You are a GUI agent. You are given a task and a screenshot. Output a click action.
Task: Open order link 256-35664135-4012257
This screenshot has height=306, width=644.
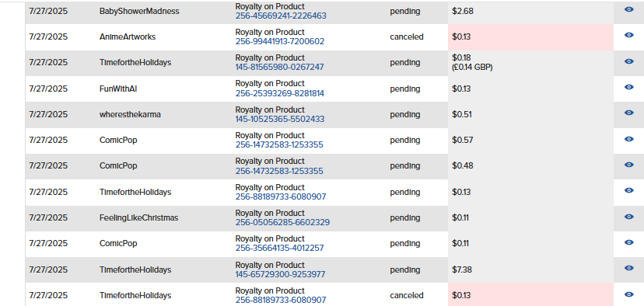click(x=280, y=249)
